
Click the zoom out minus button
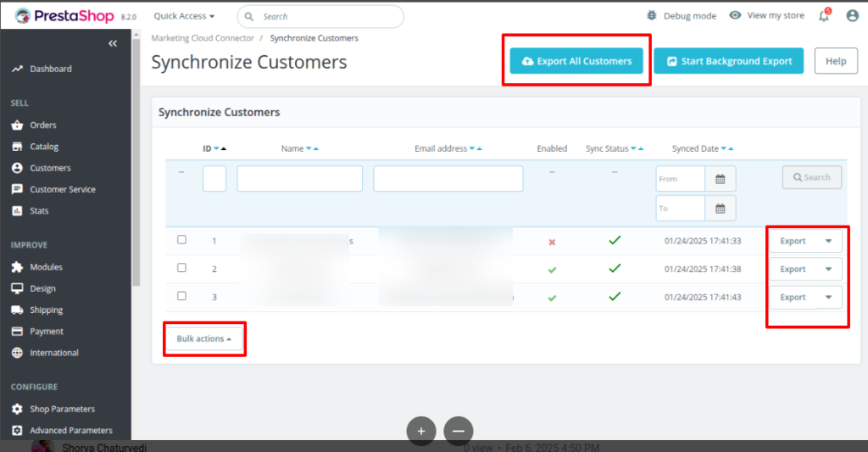pos(459,431)
